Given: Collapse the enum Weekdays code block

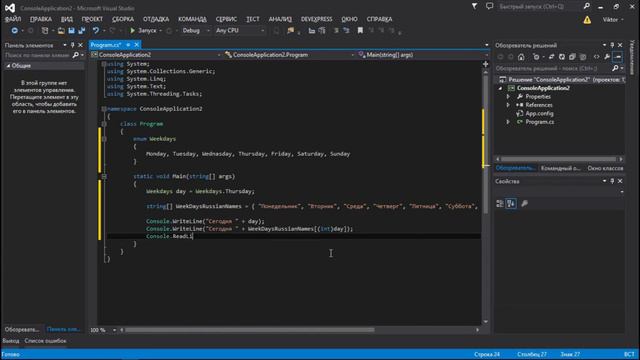Looking at the screenshot, I should click(x=104, y=139).
